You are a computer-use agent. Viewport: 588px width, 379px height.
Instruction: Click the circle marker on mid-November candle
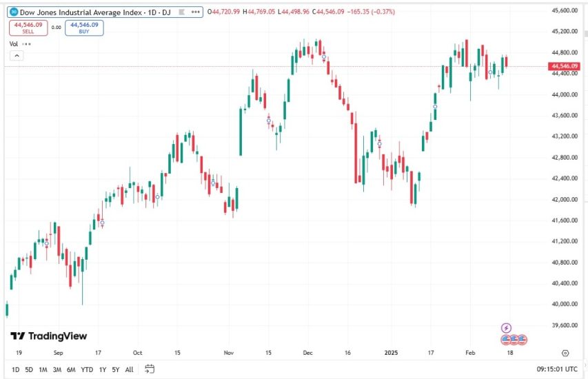point(269,121)
